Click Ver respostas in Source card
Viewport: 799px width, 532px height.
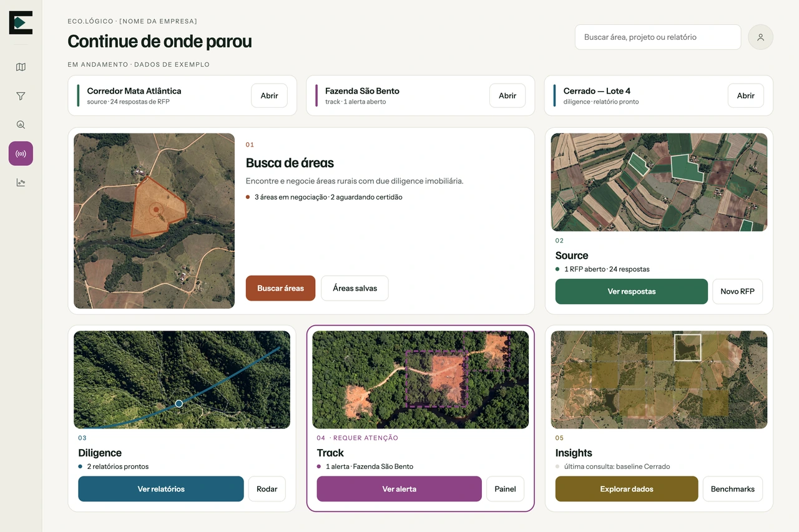click(632, 291)
